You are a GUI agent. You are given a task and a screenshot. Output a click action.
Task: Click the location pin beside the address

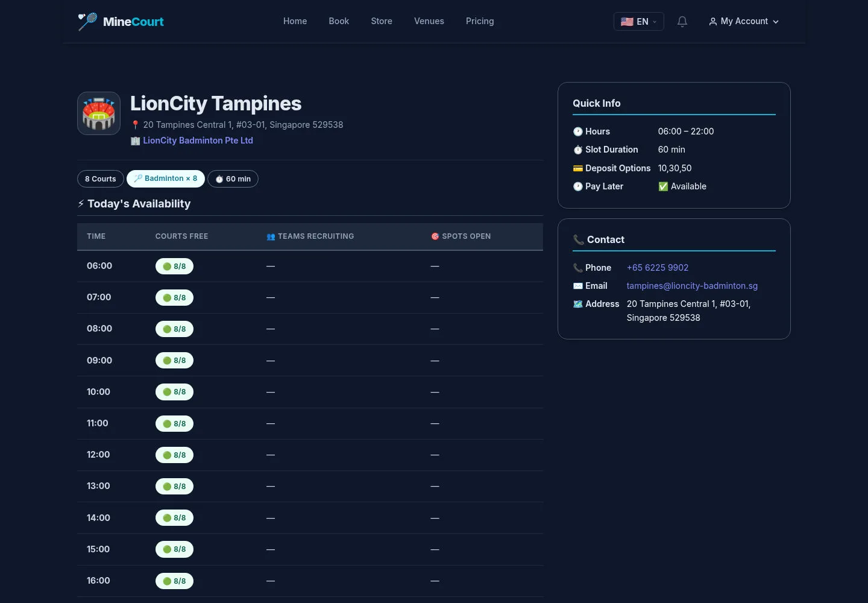[x=135, y=125]
